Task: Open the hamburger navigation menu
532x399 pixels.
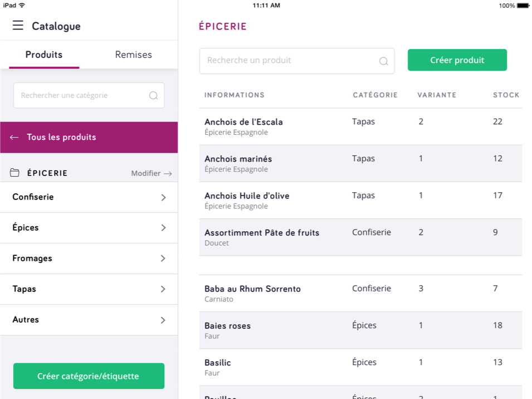Action: point(18,25)
